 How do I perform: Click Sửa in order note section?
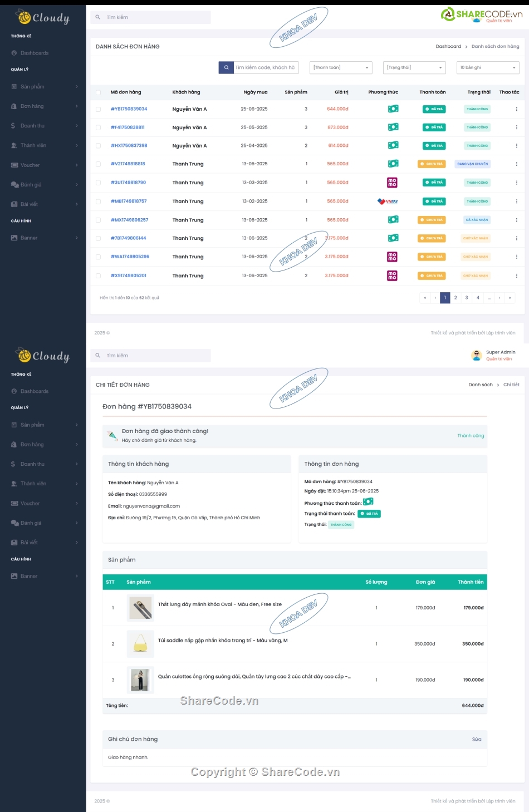477,739
